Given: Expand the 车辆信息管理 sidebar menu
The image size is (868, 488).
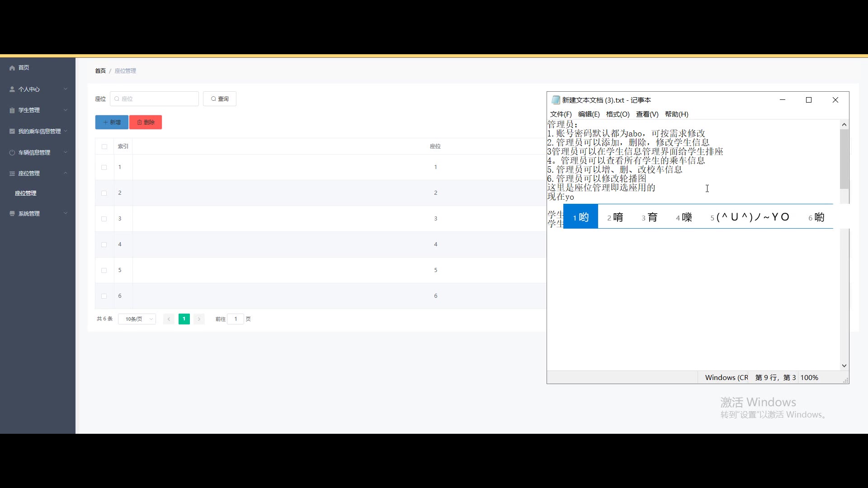Looking at the screenshot, I should [x=66, y=152].
